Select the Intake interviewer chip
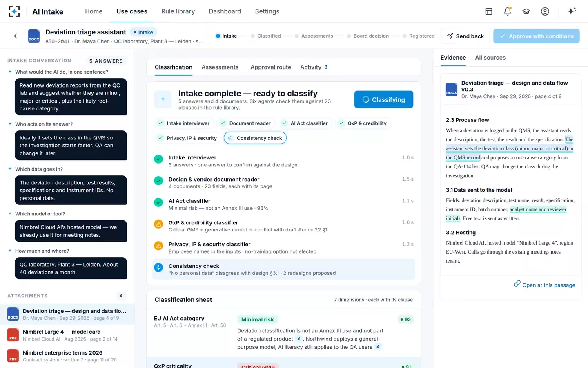 pos(183,123)
